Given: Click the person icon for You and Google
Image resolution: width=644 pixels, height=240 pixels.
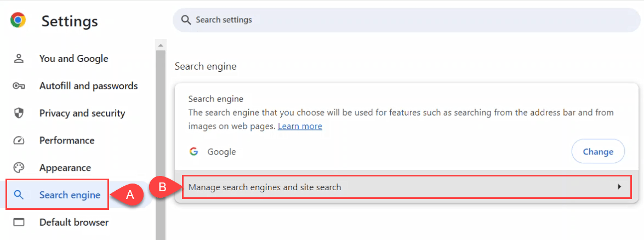Looking at the screenshot, I should pos(19,59).
